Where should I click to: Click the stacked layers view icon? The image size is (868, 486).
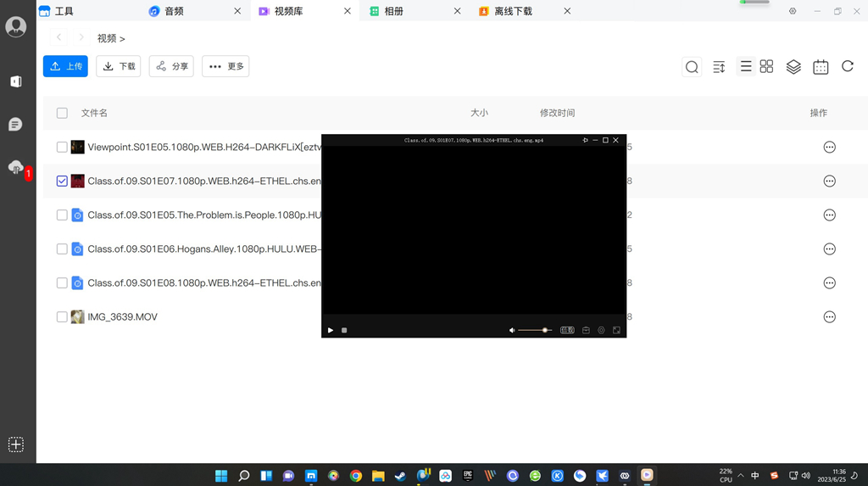(x=793, y=67)
